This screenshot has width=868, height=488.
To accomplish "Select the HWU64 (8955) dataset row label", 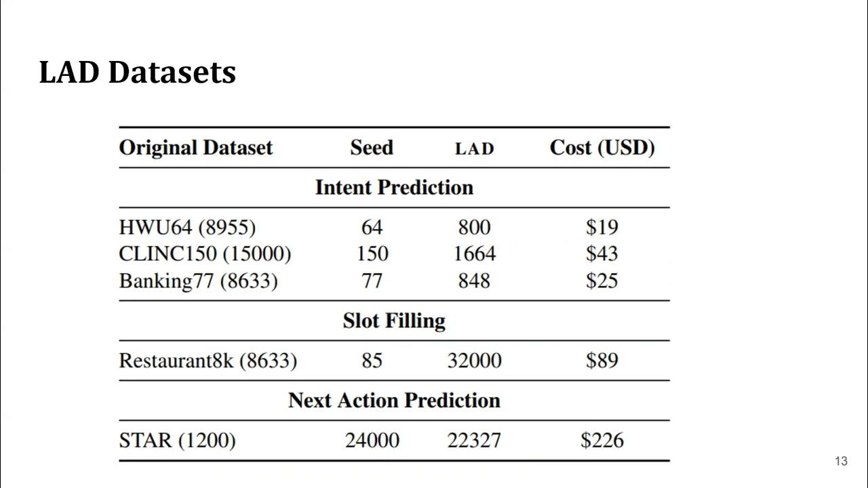I will (x=187, y=227).
